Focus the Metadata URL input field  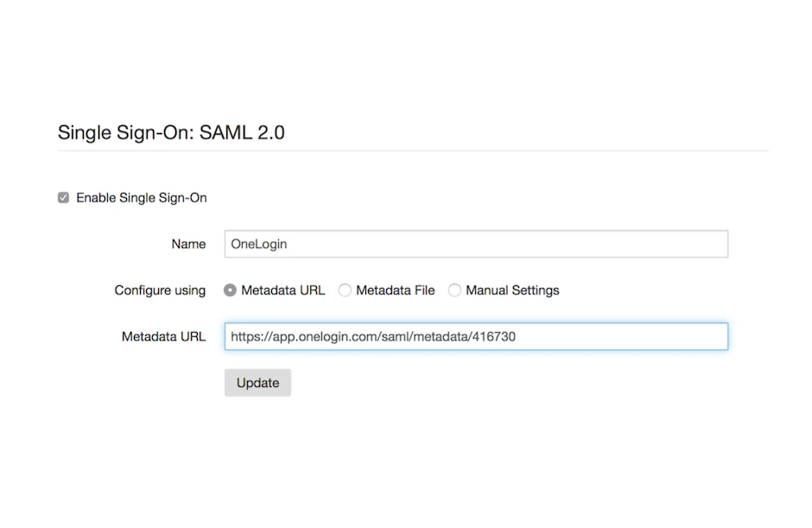(x=476, y=336)
